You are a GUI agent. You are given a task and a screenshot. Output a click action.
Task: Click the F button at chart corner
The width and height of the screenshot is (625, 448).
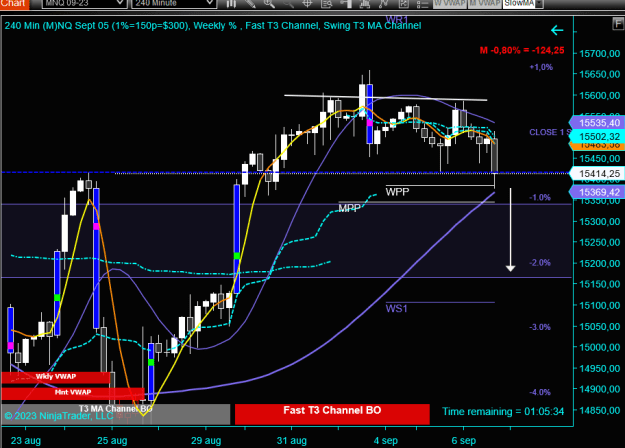(618, 24)
